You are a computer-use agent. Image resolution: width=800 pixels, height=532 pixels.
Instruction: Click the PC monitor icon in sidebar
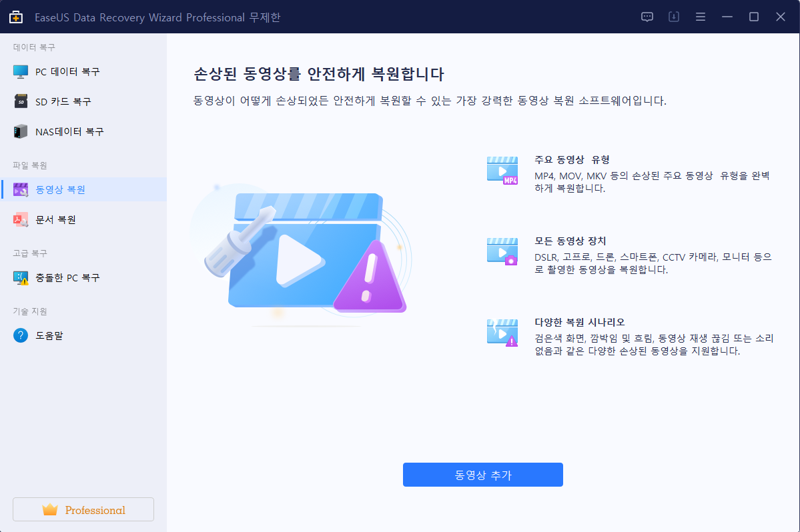(x=21, y=72)
